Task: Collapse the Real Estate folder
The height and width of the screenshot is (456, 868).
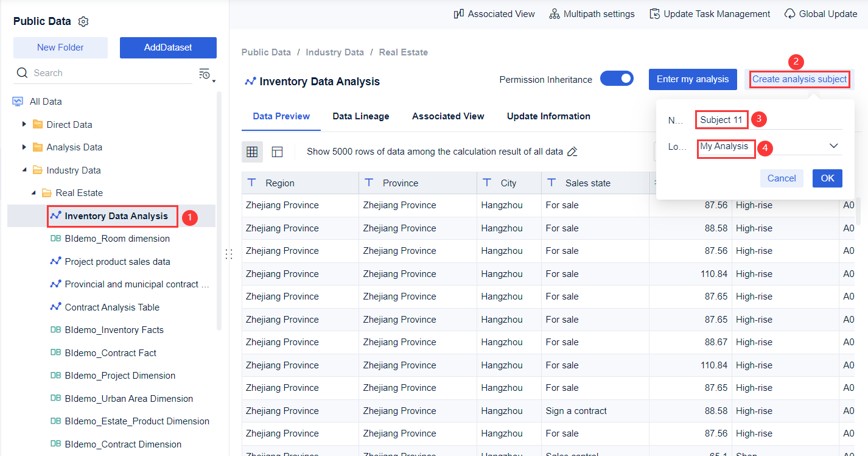Action: pos(35,192)
